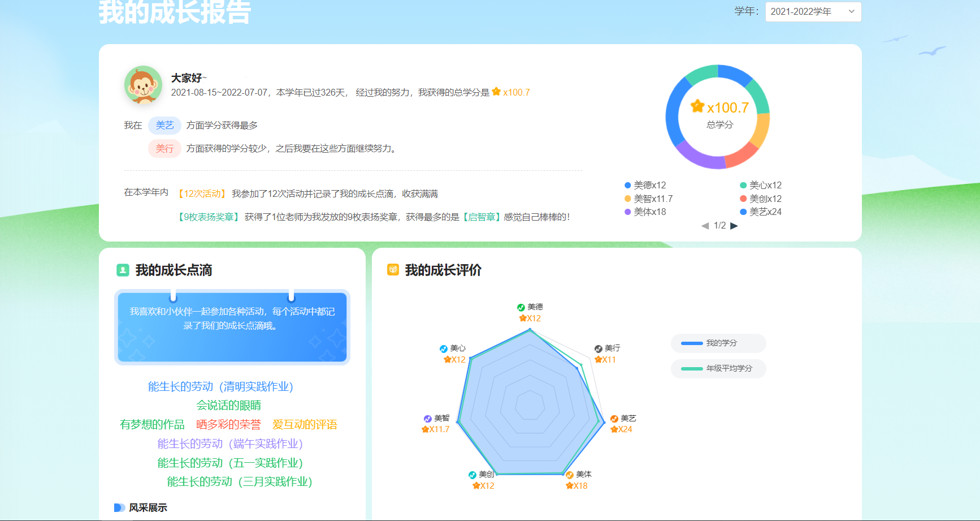Click the 【启智章】 medal link
Viewport: 980px width, 521px height.
click(482, 217)
